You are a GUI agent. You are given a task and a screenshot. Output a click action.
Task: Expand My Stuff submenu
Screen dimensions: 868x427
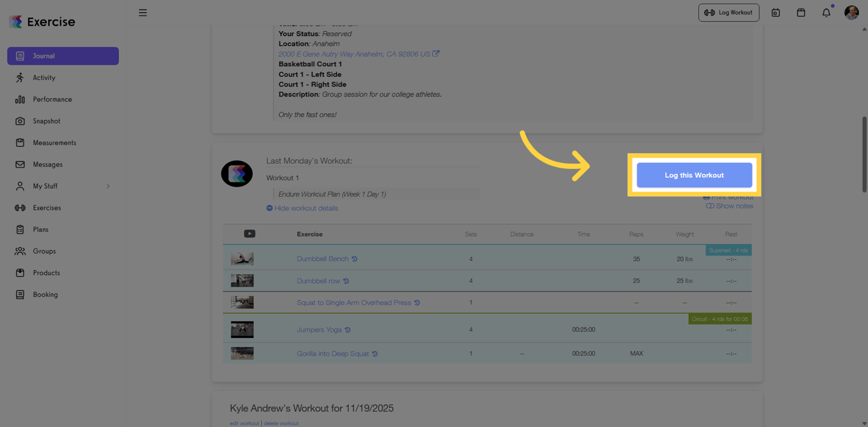point(108,186)
